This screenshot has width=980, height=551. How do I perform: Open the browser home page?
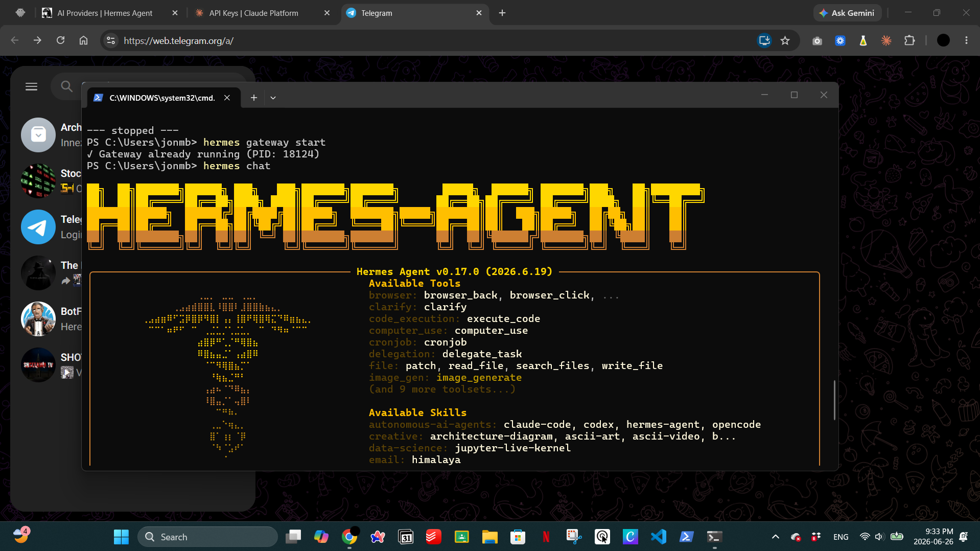[x=83, y=40]
